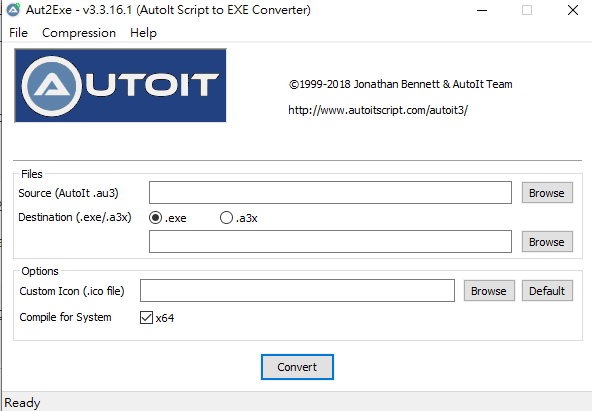
Task: Click the Ready status bar text
Action: point(22,403)
